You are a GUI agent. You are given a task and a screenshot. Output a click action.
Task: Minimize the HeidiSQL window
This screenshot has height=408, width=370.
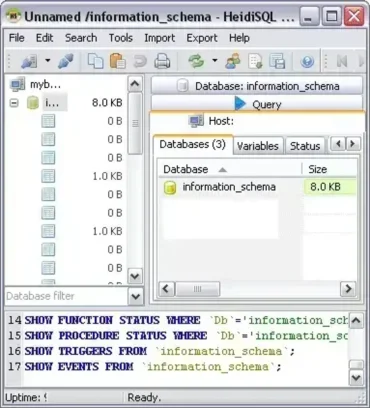click(309, 16)
